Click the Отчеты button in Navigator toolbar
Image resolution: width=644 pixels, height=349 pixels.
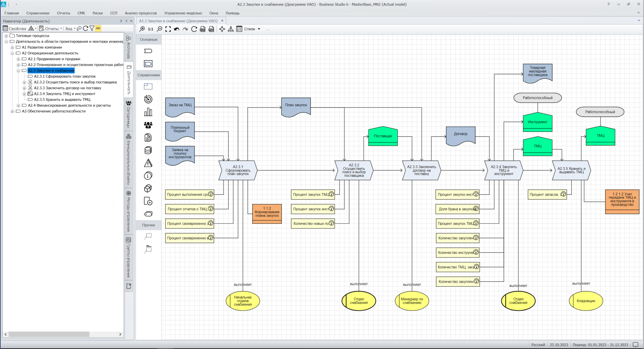click(49, 28)
